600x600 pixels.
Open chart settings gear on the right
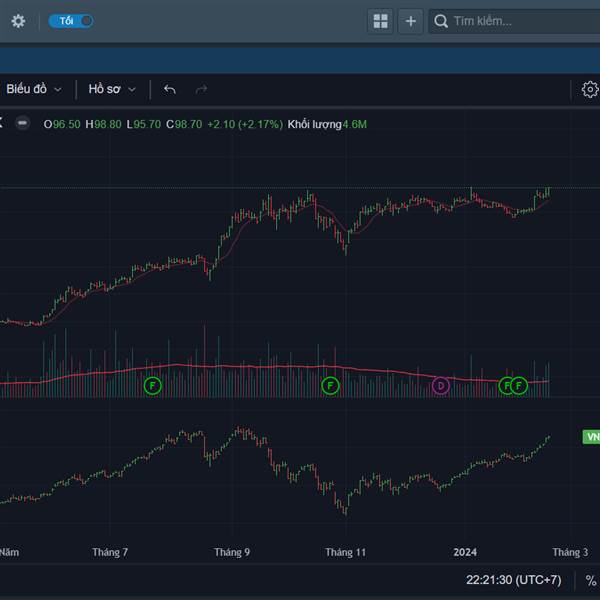point(590,90)
